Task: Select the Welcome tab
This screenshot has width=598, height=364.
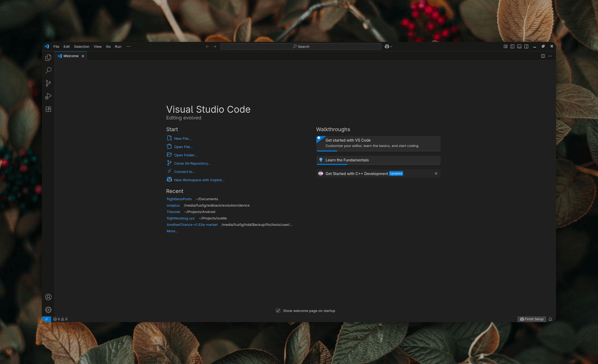Action: point(71,56)
